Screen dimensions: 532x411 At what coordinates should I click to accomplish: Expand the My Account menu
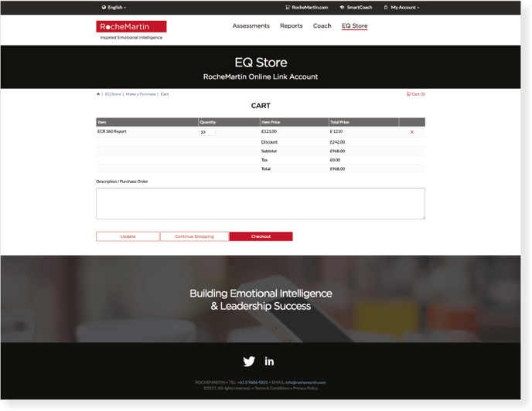(x=402, y=7)
